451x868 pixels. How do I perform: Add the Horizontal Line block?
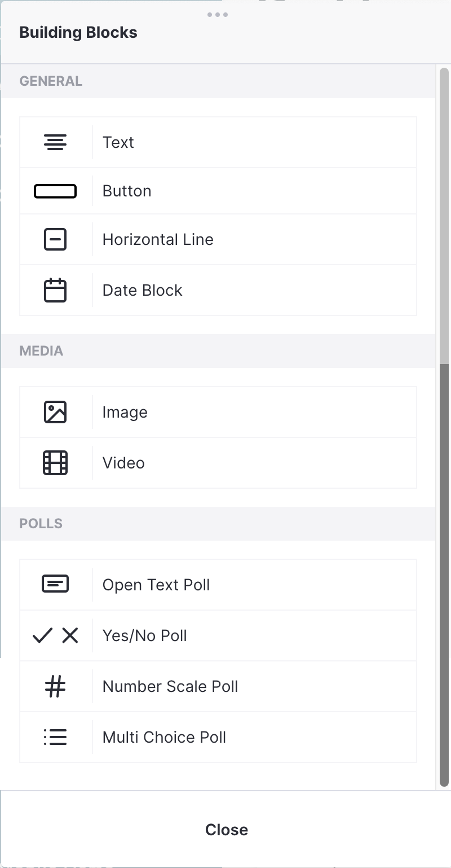pyautogui.click(x=218, y=239)
